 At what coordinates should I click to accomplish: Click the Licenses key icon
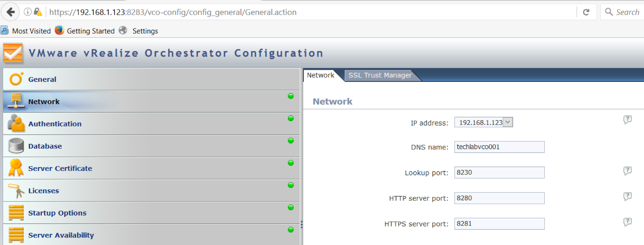(x=16, y=191)
